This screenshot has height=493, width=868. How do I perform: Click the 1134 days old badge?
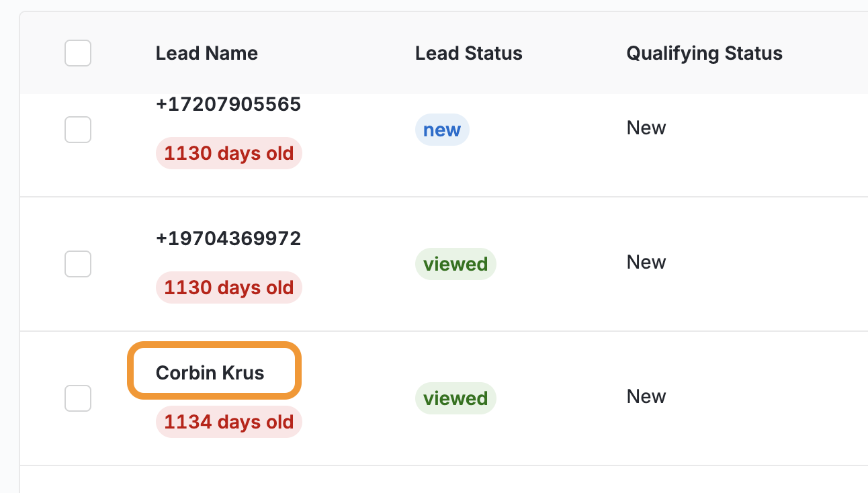click(x=229, y=422)
